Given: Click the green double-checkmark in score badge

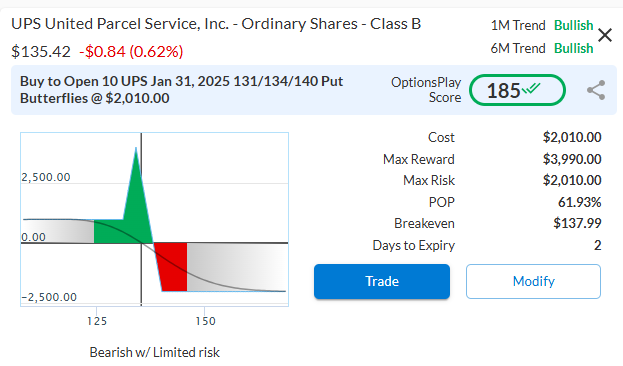Looking at the screenshot, I should tap(531, 88).
